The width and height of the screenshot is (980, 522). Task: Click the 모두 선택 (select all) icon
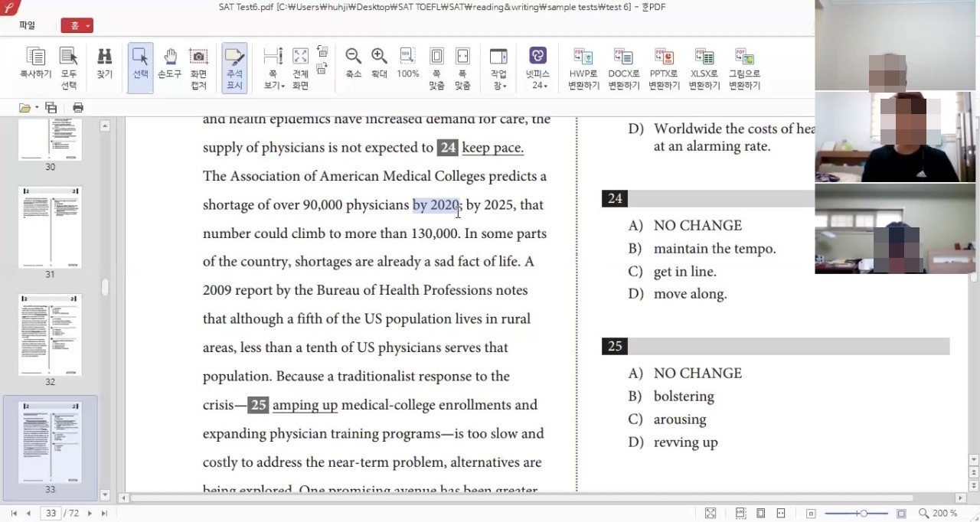coord(69,67)
